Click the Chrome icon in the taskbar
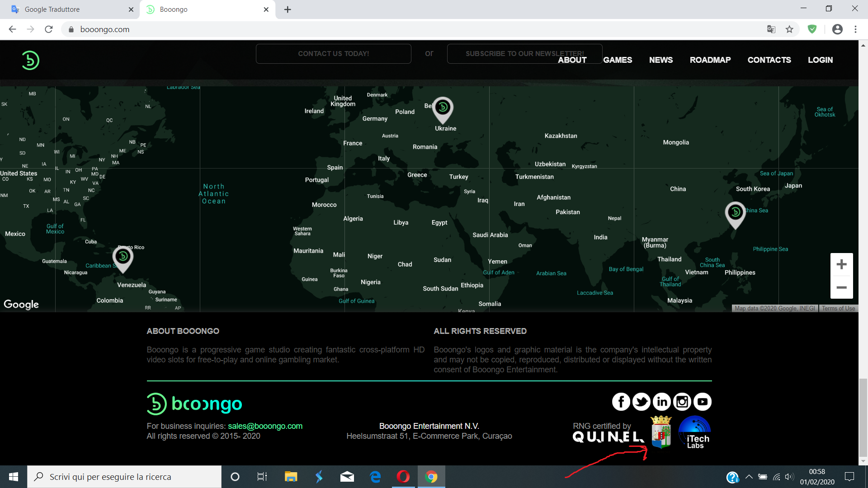868x488 pixels. 431,477
